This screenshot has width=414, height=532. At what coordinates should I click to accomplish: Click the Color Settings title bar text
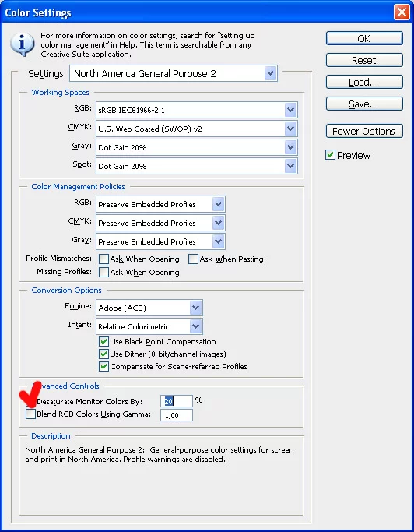(x=38, y=13)
